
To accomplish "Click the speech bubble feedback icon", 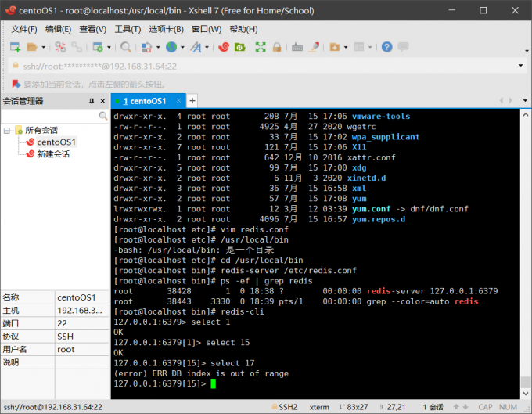I will [404, 47].
